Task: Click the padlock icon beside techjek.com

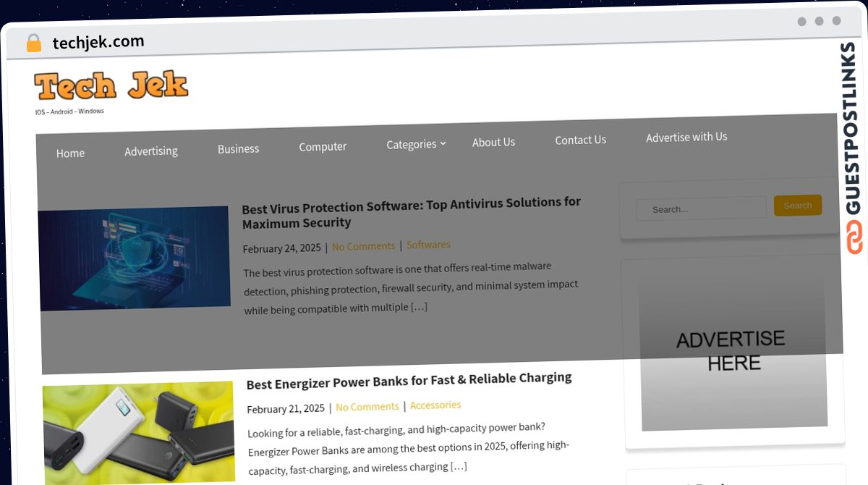Action: [34, 43]
